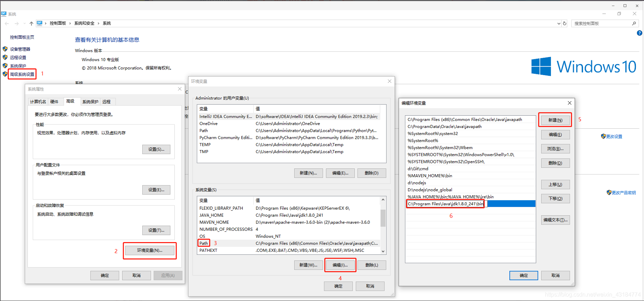Select path entry D:\nodejs\node_global
The image size is (644, 301).
(470, 190)
